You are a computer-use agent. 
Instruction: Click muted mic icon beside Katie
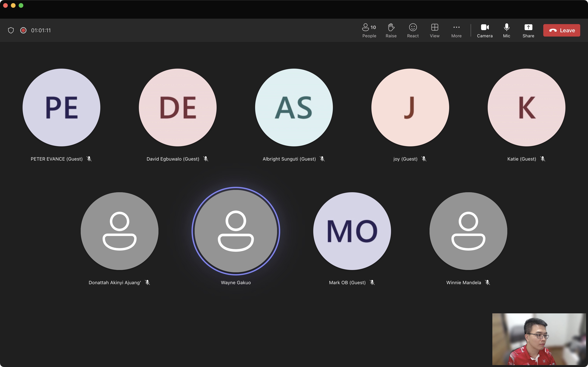[543, 159]
